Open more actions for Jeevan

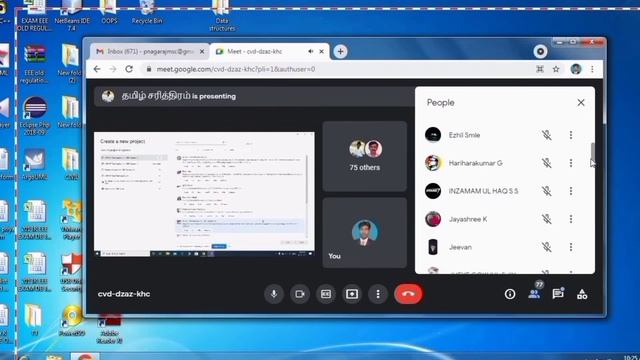571,247
